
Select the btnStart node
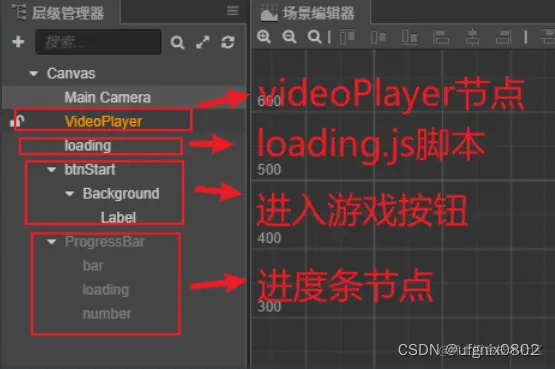[x=90, y=170]
